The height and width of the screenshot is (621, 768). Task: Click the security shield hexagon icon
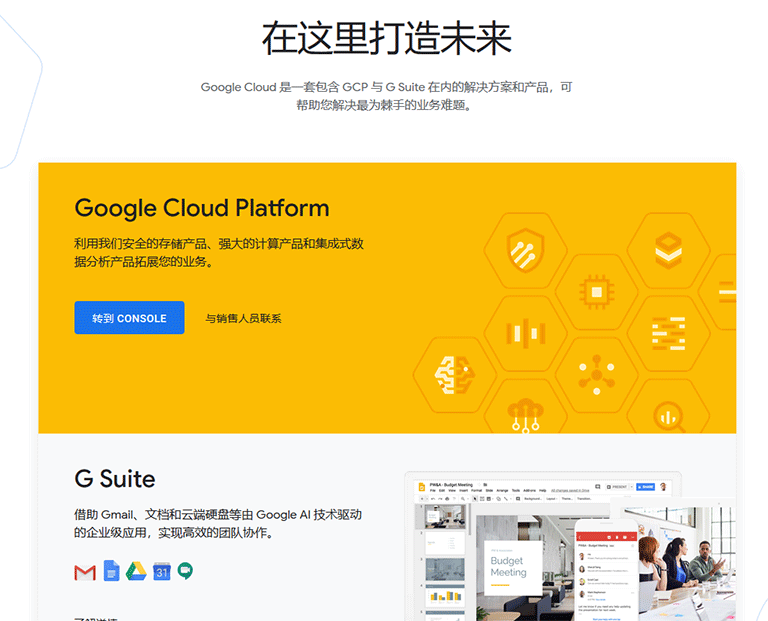[522, 247]
